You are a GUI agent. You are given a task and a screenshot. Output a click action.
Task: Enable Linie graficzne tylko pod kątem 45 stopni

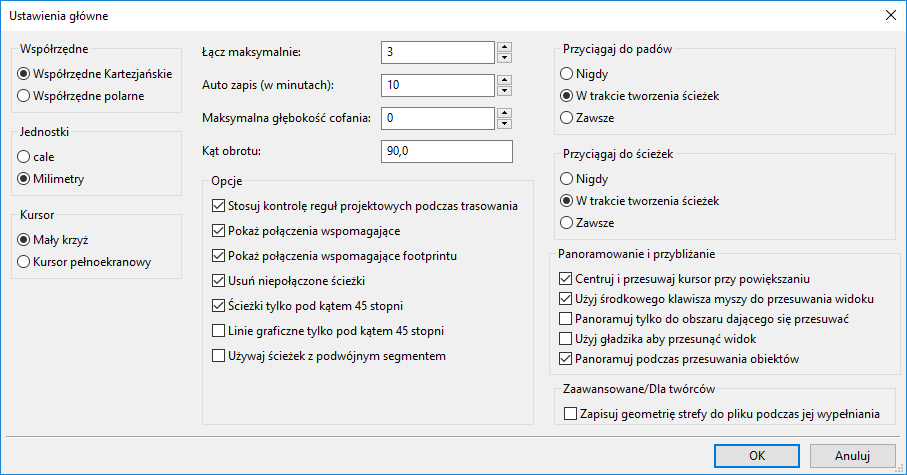tap(220, 330)
